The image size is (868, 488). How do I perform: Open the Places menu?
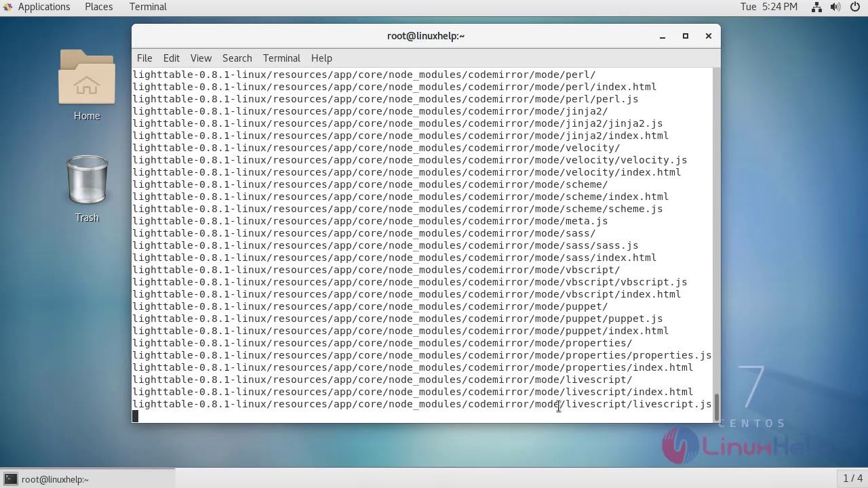point(99,7)
